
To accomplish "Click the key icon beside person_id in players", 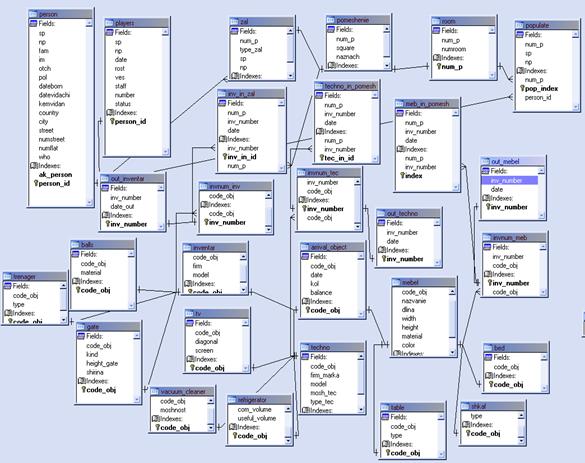I will 112,121.
